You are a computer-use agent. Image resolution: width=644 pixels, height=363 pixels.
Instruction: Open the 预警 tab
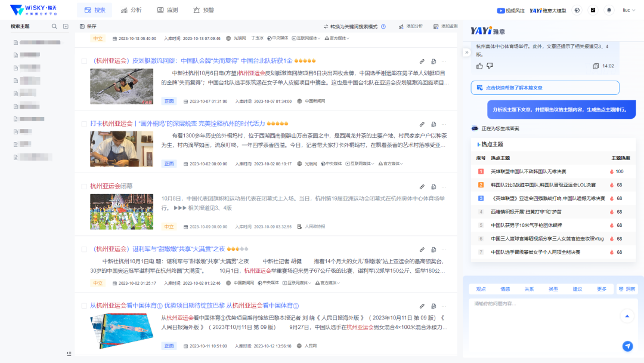204,10
